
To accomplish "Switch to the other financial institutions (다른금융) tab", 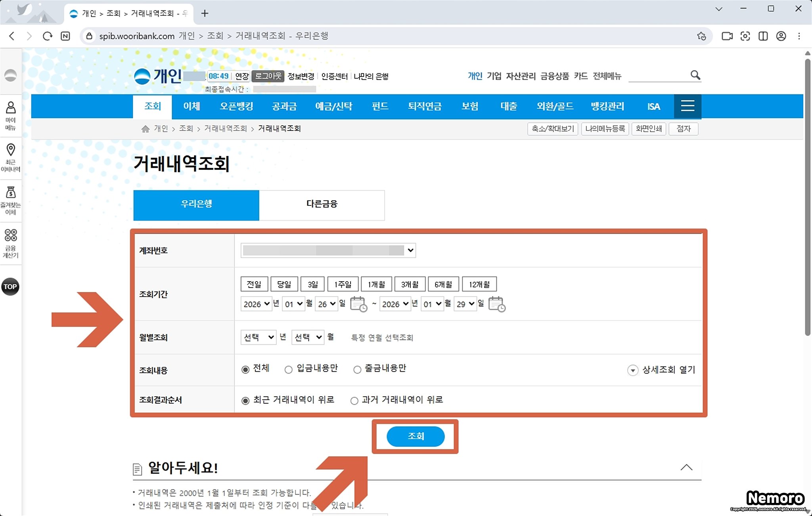I will pyautogui.click(x=322, y=204).
